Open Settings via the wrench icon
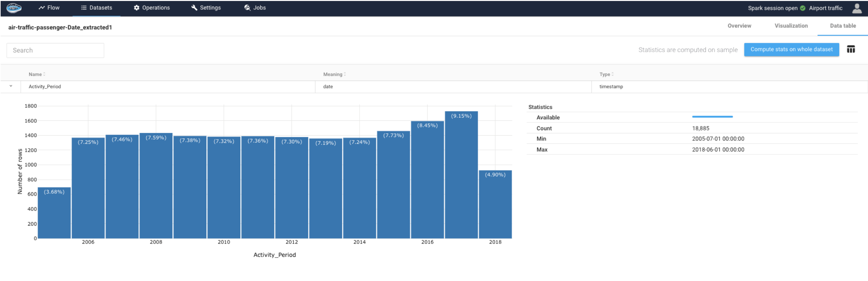 194,8
